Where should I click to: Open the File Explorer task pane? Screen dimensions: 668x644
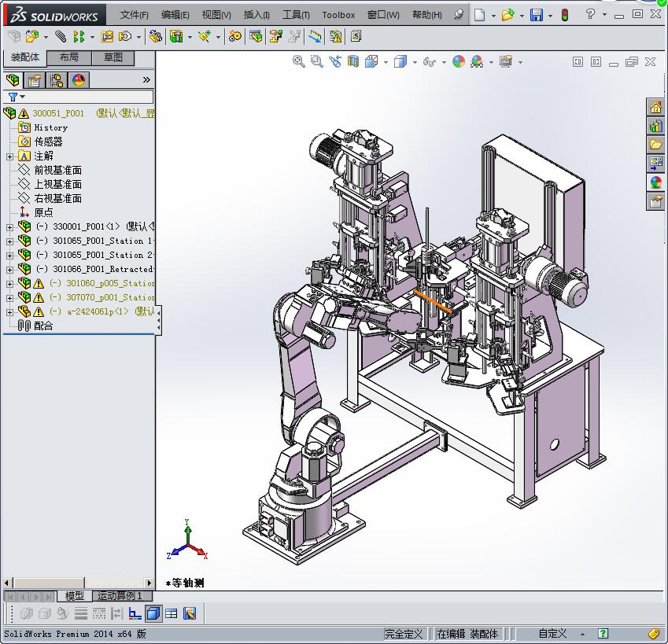click(x=655, y=145)
